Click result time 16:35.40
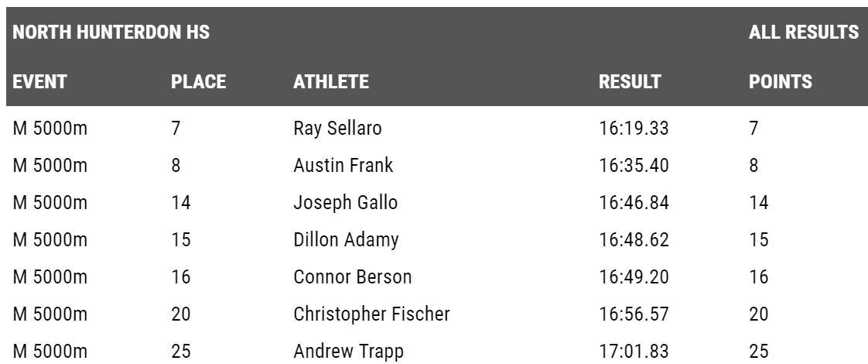 point(634,166)
